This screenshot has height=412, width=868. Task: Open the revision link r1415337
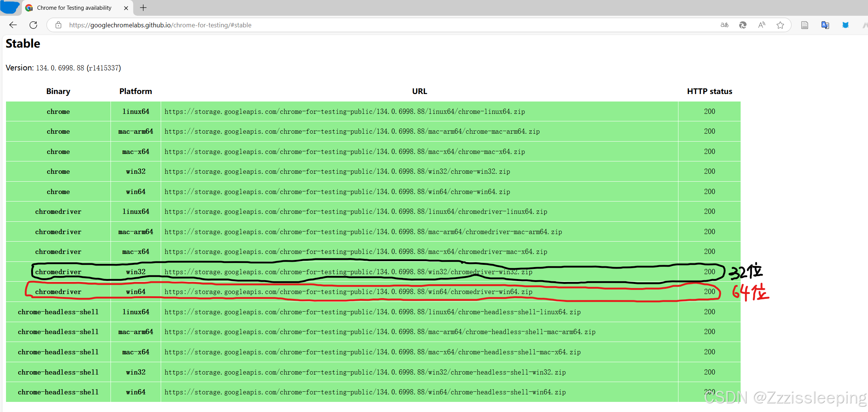tap(104, 68)
